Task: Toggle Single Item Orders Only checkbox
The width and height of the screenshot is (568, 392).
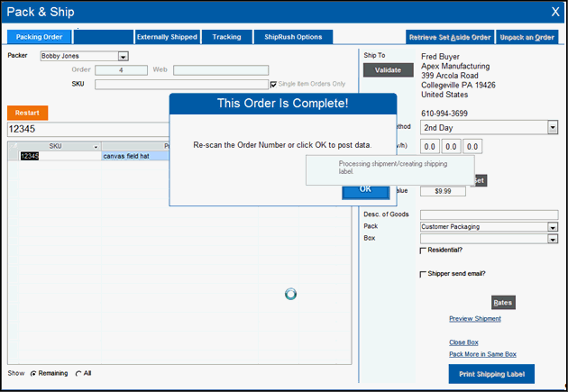Action: (274, 85)
